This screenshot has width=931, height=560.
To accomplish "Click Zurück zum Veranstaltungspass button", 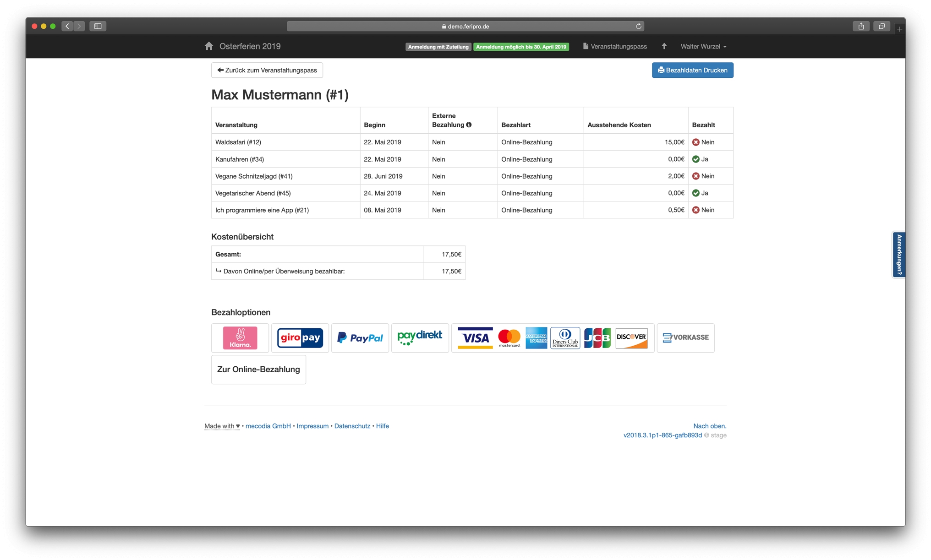I will pos(267,71).
